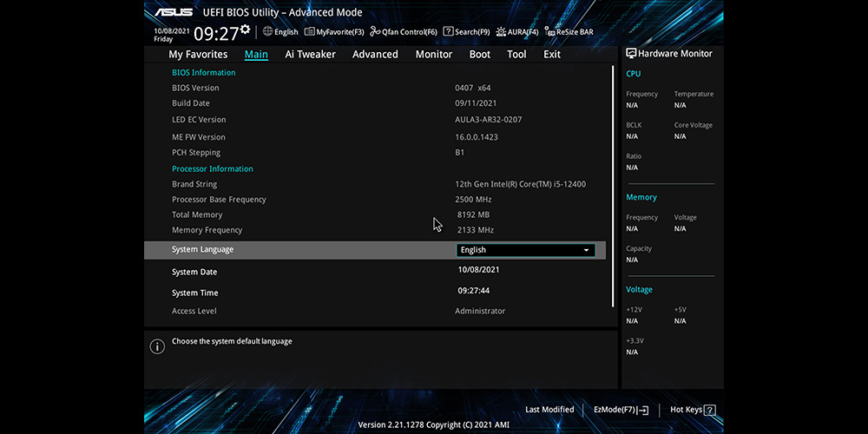The height and width of the screenshot is (434, 868).
Task: Click the Core Voltage label
Action: (x=693, y=125)
